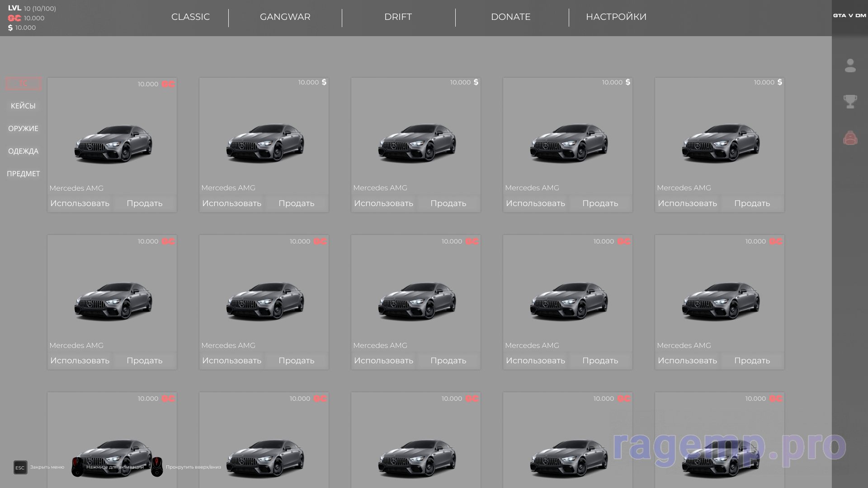The width and height of the screenshot is (868, 488).
Task: Select the КЕЙСЫ category
Action: tap(24, 106)
